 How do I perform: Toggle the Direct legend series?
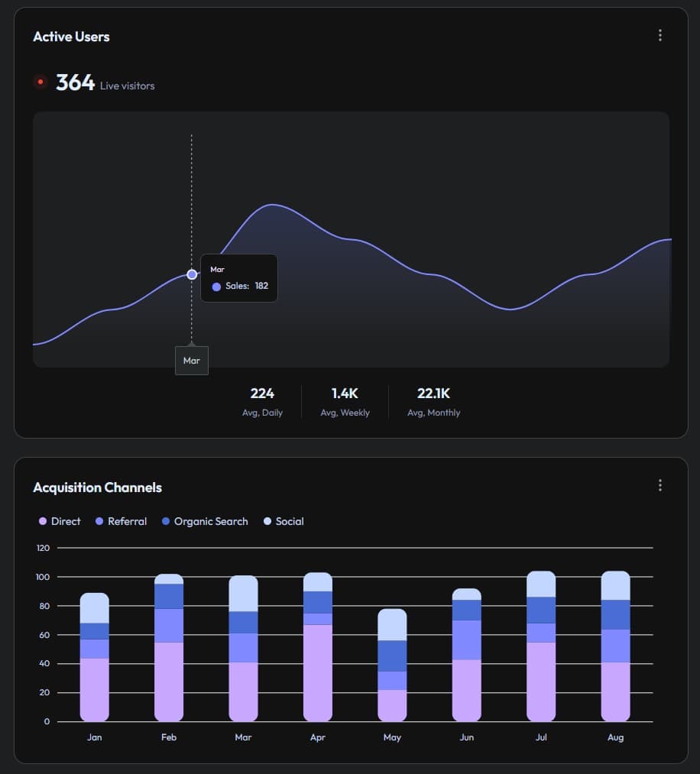[59, 521]
